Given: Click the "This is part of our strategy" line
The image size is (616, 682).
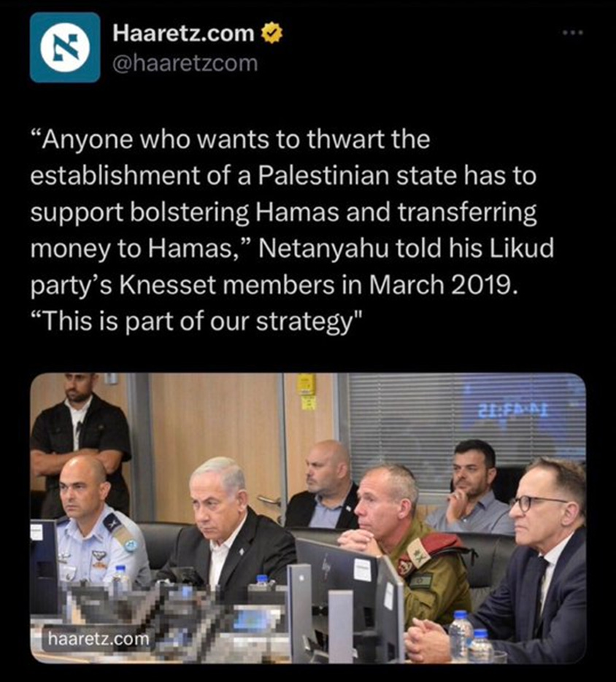Looking at the screenshot, I should click(196, 322).
